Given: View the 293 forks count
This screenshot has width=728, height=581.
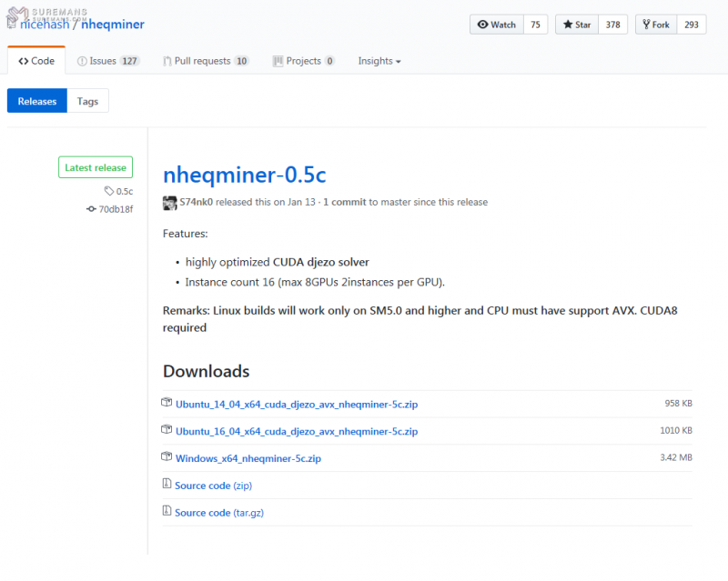Looking at the screenshot, I should tap(692, 25).
